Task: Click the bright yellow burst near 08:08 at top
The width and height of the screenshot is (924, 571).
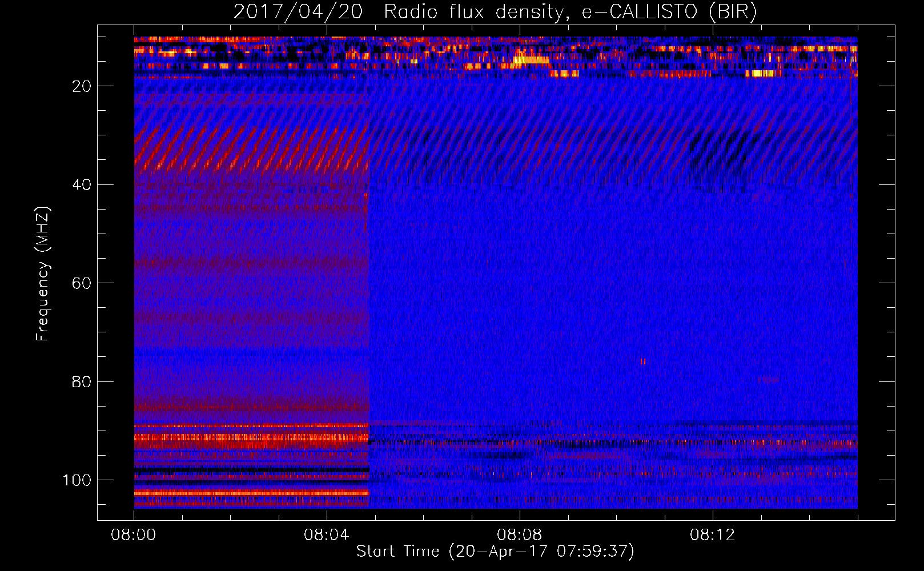Action: 531,59
